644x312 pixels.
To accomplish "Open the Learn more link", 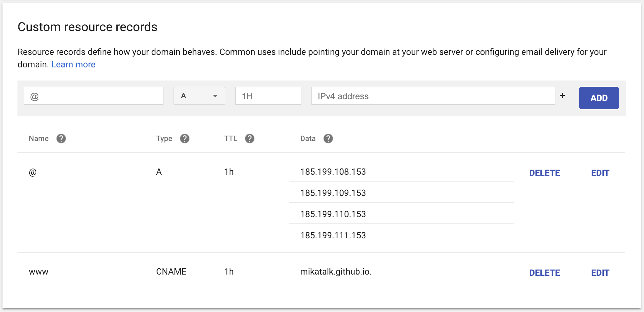I will tap(73, 65).
